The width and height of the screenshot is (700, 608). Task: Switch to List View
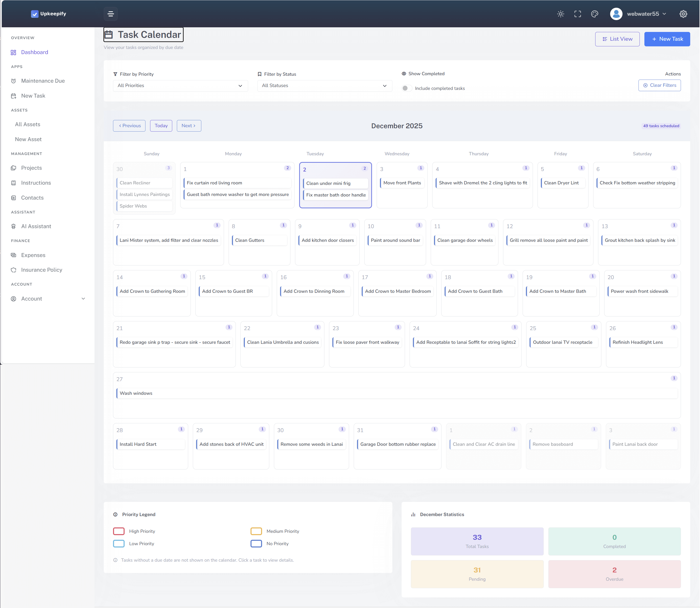[617, 39]
